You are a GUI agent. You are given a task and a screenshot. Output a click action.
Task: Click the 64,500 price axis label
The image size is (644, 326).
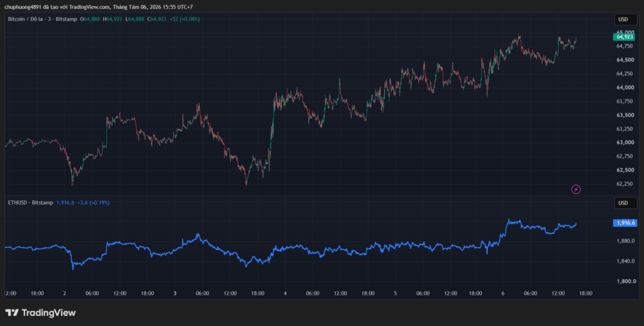click(x=625, y=60)
